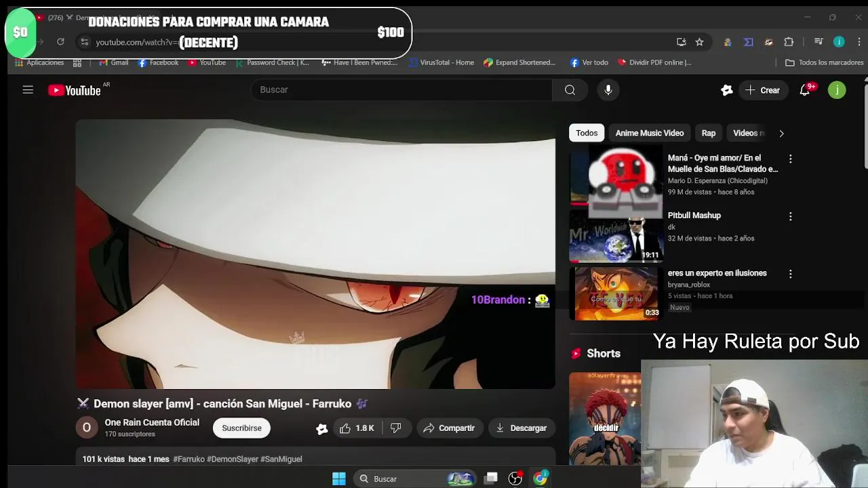Open the grid bookmark next to Aplicaciones

coord(77,62)
